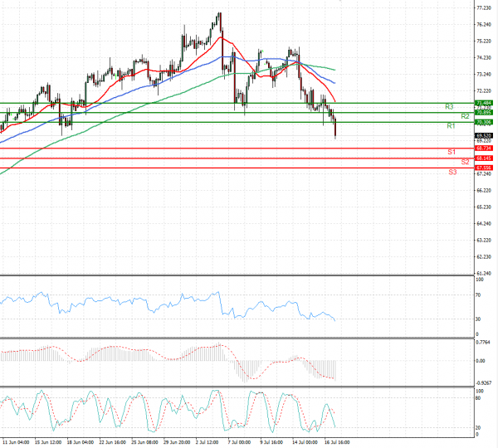
Task: Click the 16 Jul 16:00 time label
Action: pyautogui.click(x=337, y=442)
